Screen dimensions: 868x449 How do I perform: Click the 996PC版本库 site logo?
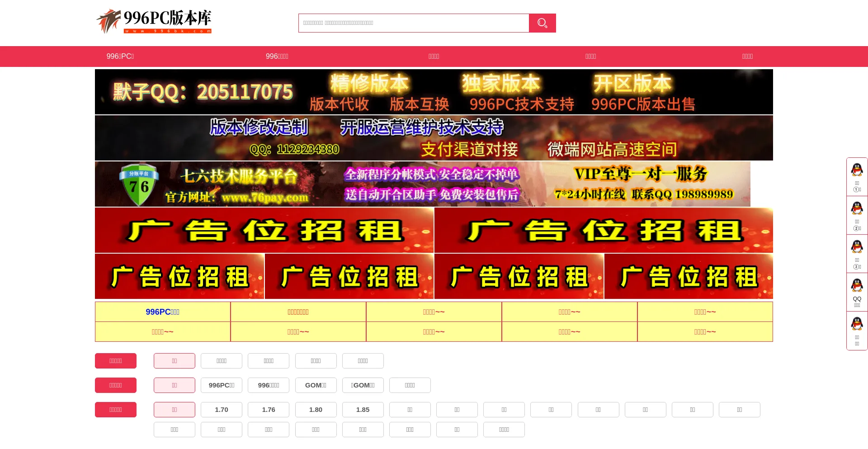154,21
